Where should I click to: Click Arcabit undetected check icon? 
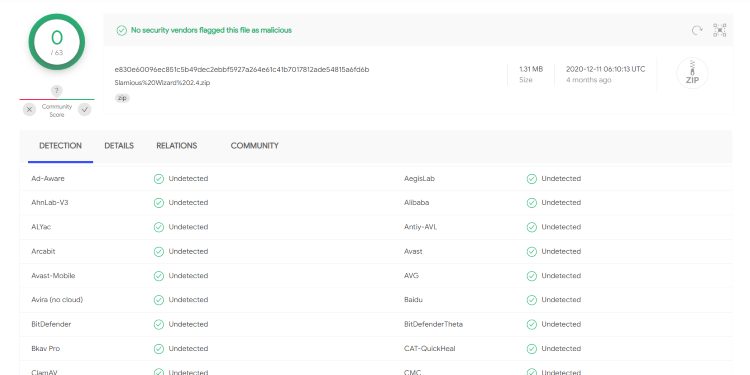tap(159, 252)
